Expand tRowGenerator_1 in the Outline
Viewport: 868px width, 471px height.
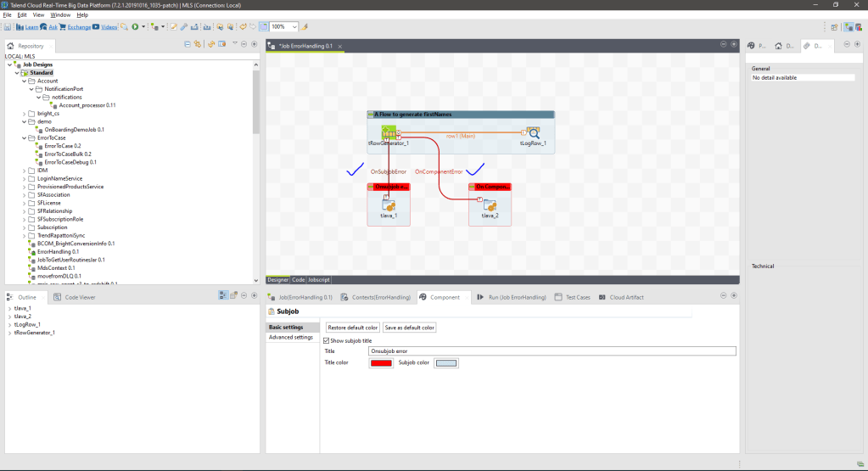pos(10,333)
